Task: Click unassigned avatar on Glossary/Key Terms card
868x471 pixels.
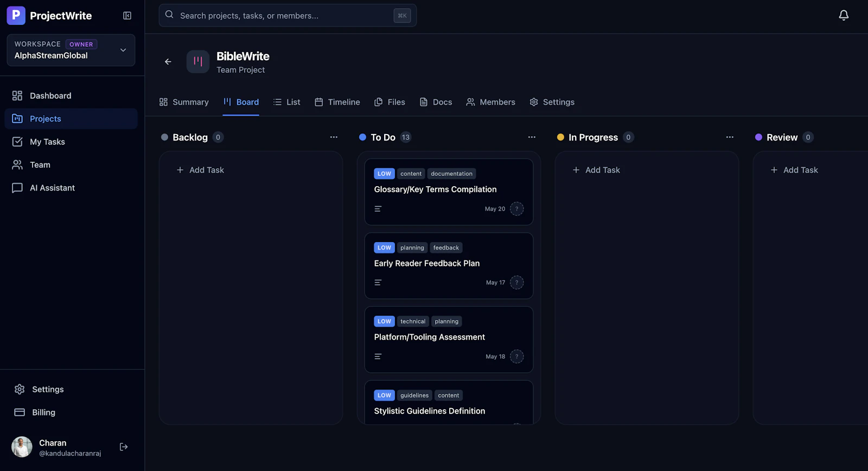Action: [x=517, y=209]
